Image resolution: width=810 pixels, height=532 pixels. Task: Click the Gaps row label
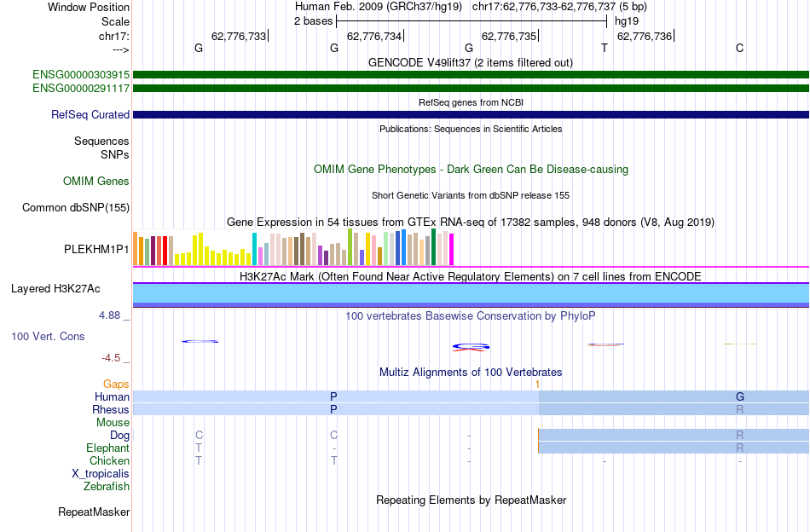(x=116, y=384)
